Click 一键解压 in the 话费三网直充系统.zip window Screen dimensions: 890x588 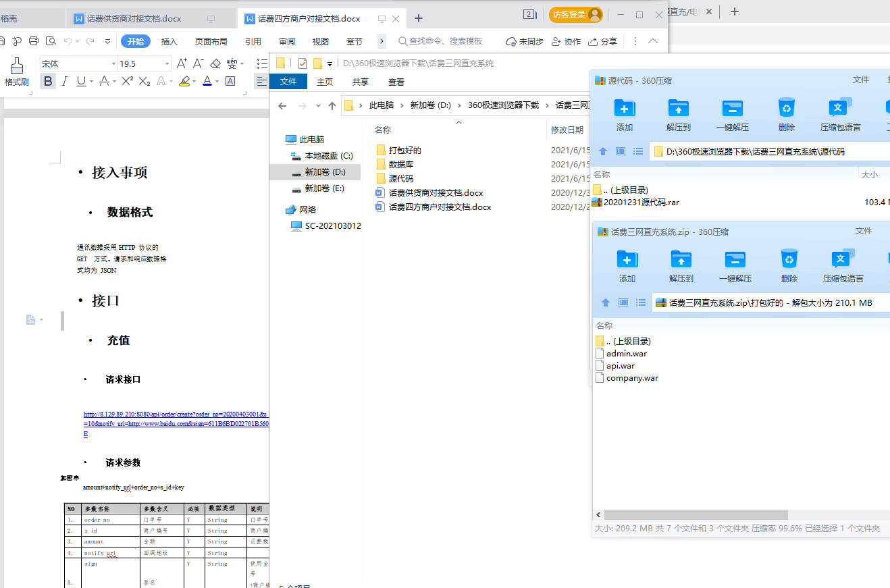pos(735,265)
